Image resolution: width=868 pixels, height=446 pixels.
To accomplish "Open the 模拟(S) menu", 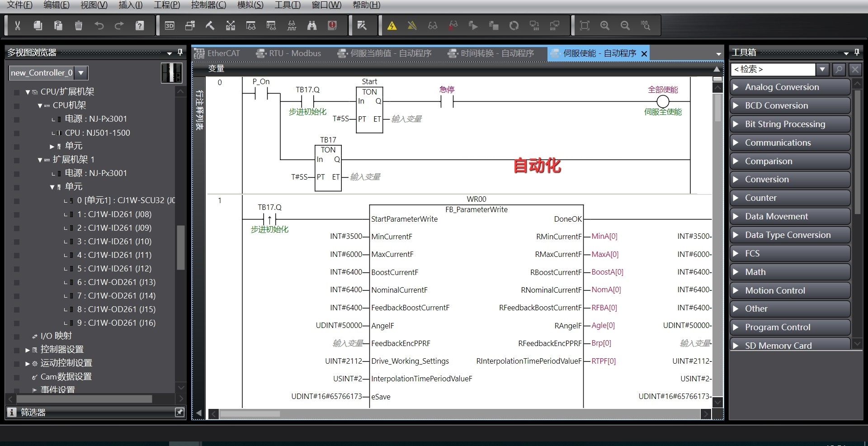I will coord(250,5).
